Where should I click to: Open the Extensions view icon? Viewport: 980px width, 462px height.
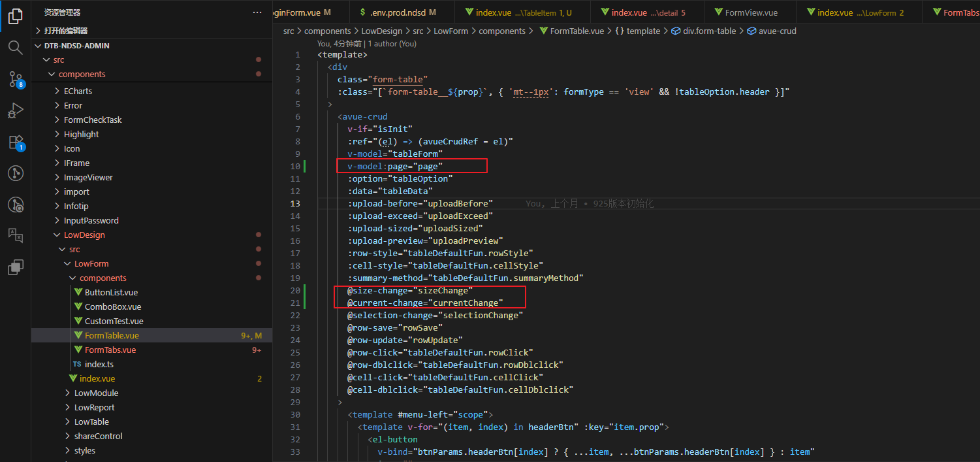pyautogui.click(x=15, y=142)
